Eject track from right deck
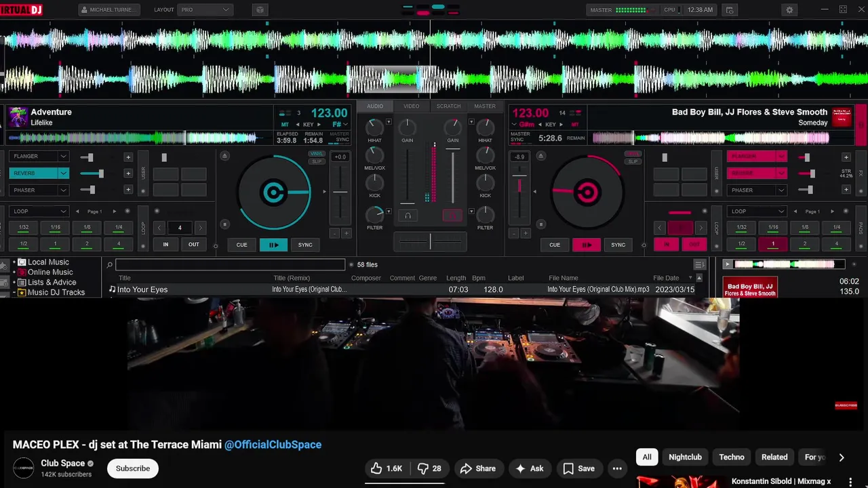 coord(540,156)
